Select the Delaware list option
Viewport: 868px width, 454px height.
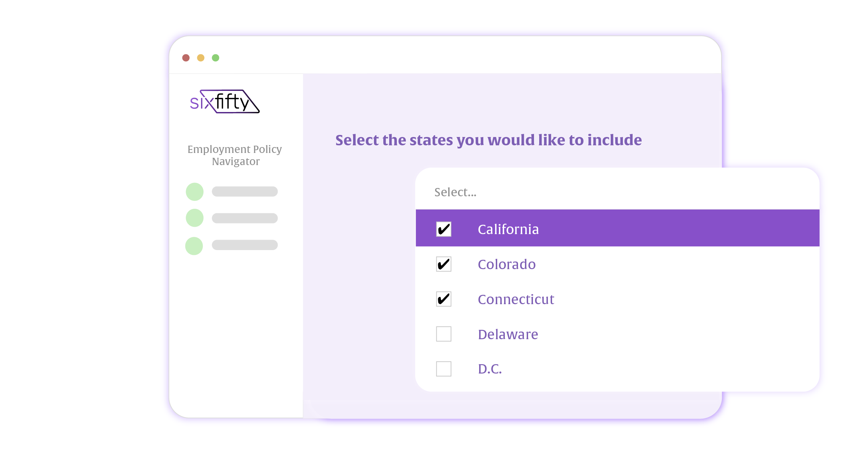(x=508, y=334)
